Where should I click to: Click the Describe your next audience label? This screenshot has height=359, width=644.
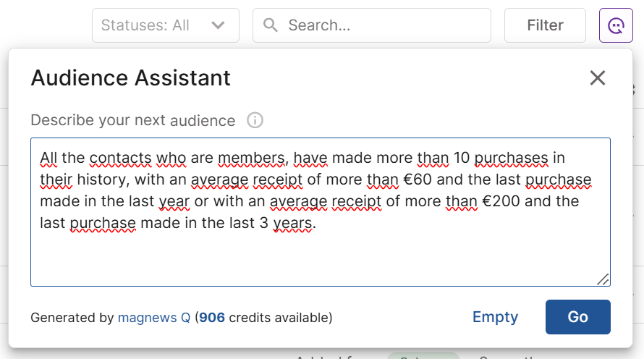click(133, 121)
